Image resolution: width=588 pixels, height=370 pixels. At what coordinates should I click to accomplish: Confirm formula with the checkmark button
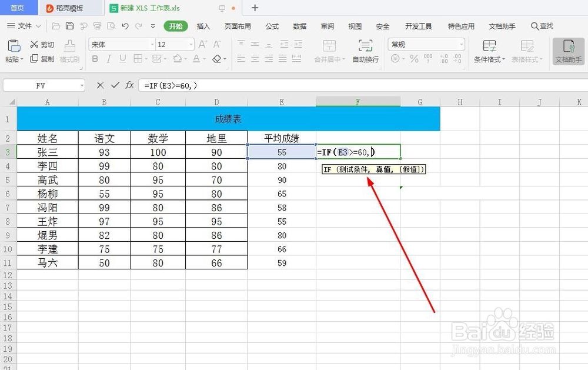click(114, 85)
